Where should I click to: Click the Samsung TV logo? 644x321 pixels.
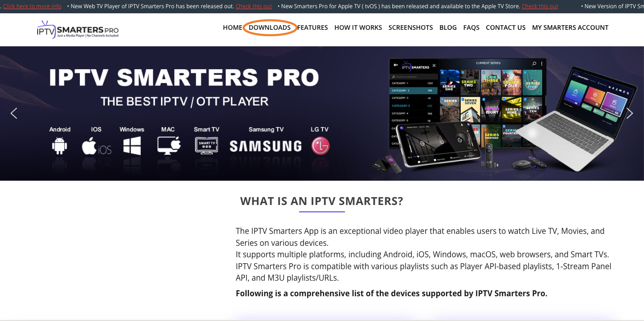point(266,146)
